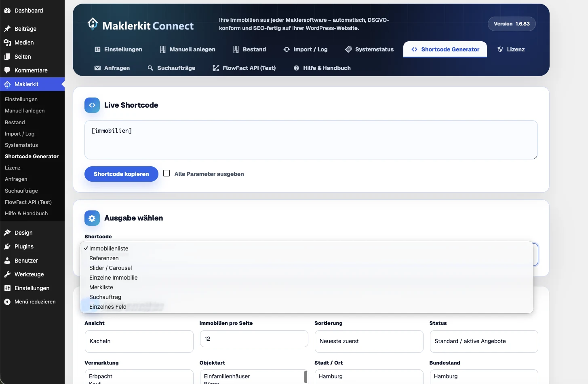Image resolution: width=588 pixels, height=384 pixels.
Task: Choose Suchauftrag from the dropdown list
Action: pos(307,297)
